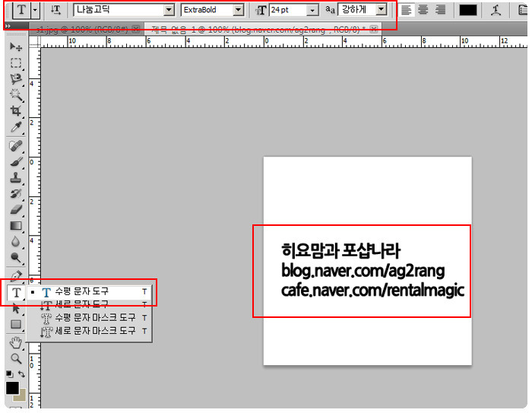Choose 세로 문자 도구 from flyout
The image size is (532, 413).
89,305
